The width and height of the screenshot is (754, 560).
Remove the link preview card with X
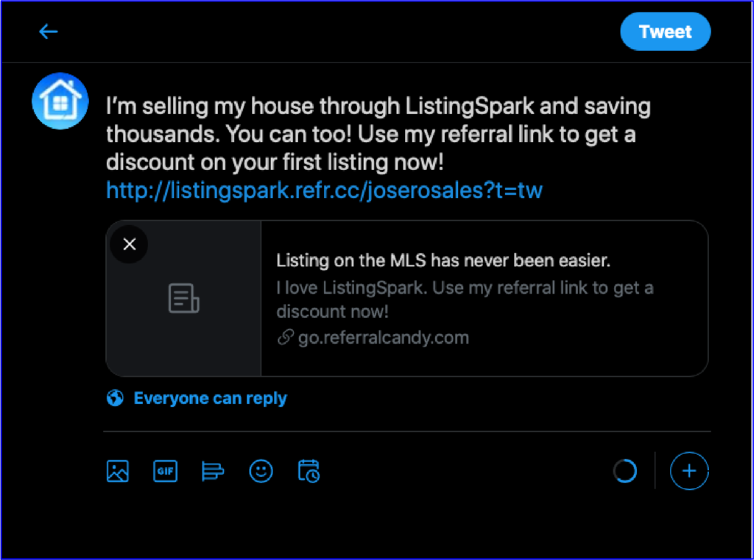click(129, 244)
